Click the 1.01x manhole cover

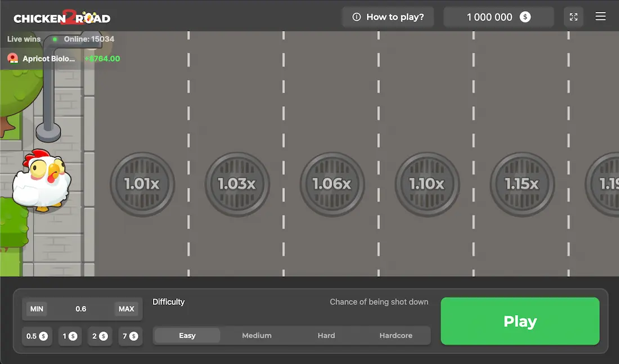pos(142,184)
